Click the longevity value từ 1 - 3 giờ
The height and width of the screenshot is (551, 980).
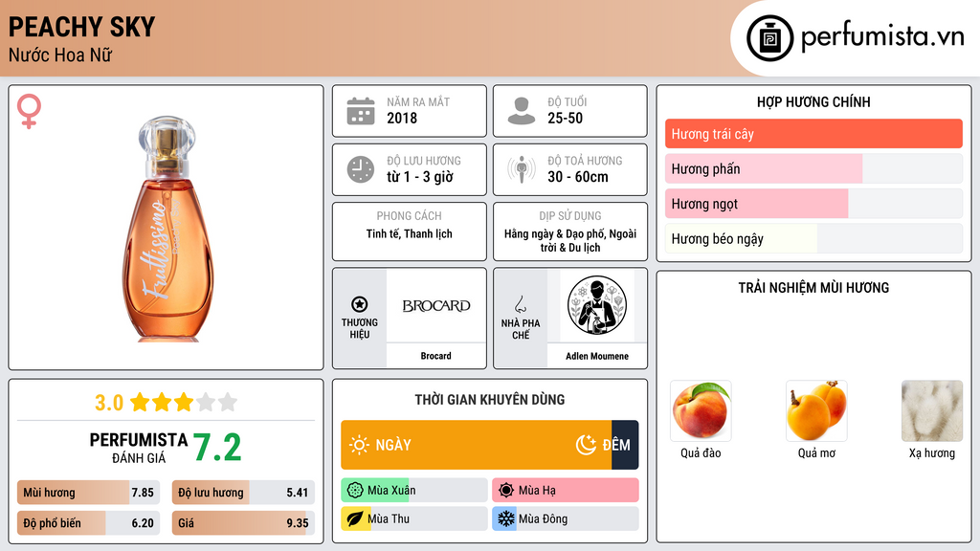click(x=419, y=177)
